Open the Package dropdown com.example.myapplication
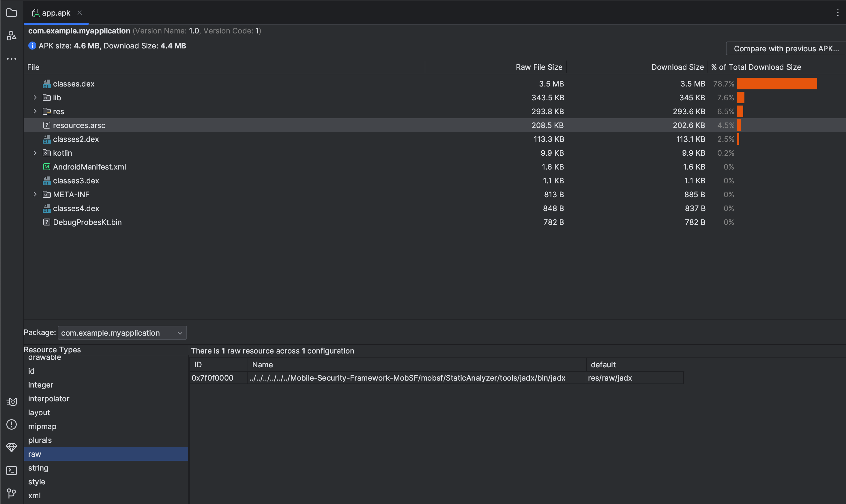This screenshot has width=846, height=504. (x=122, y=333)
